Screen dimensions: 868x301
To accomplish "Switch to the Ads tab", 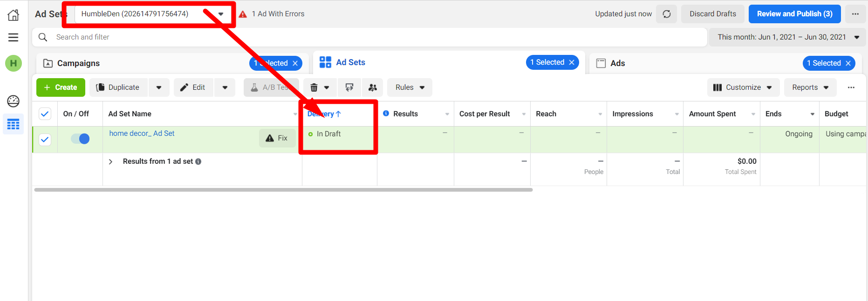I will [617, 63].
